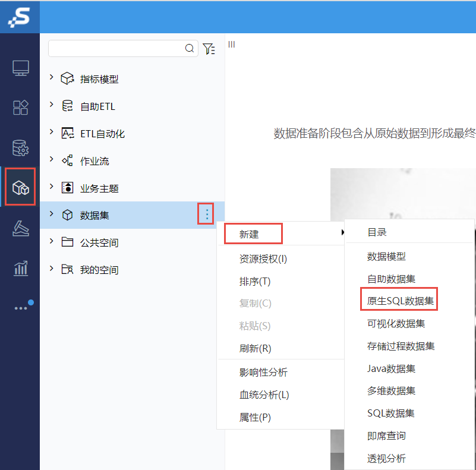Select the 公共空间 tree label
This screenshot has width=476, height=470.
click(99, 242)
